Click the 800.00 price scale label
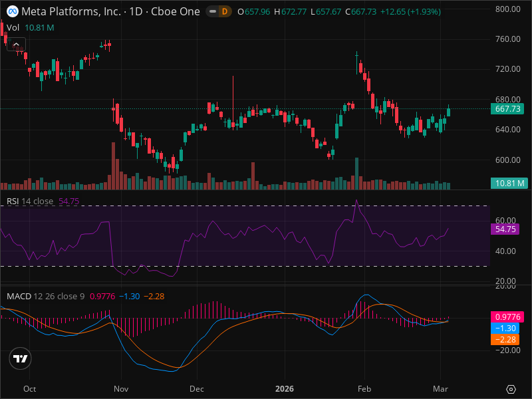The height and width of the screenshot is (399, 532). tap(507, 9)
